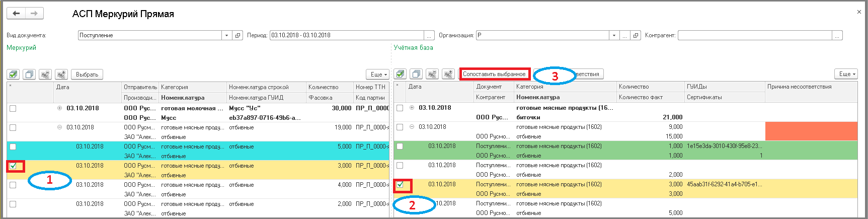Expand the Учётная база group containing биточки
The width and height of the screenshot is (868, 219).
click(x=412, y=107)
